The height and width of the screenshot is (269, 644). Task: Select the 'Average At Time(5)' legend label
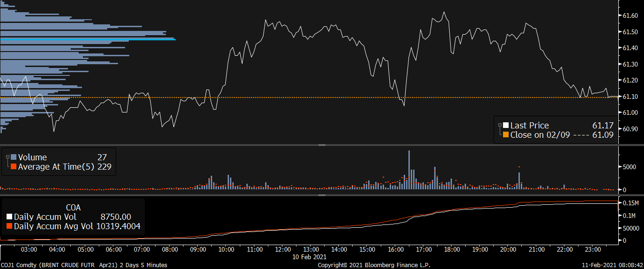point(56,166)
